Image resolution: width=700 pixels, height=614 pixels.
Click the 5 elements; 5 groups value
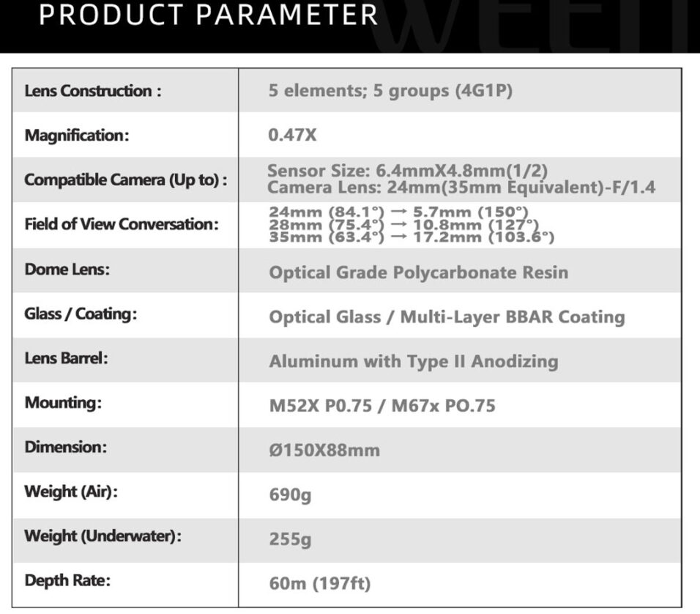coord(390,91)
